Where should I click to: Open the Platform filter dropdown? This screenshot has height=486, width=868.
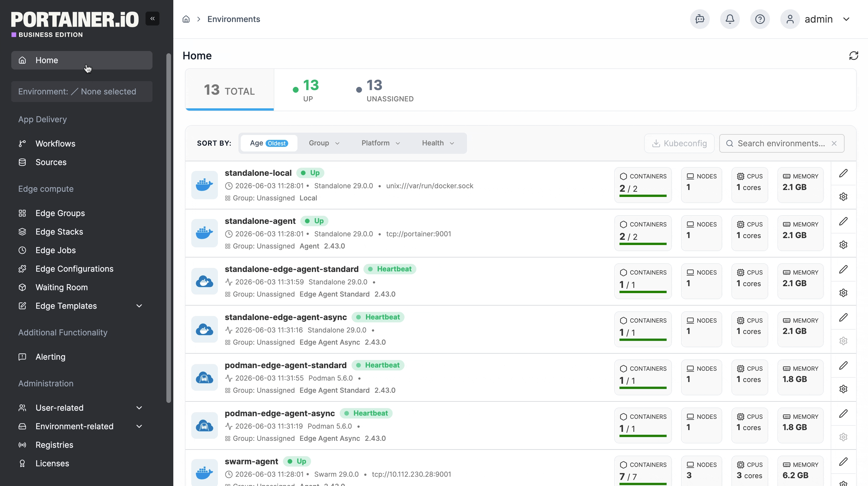tap(380, 143)
